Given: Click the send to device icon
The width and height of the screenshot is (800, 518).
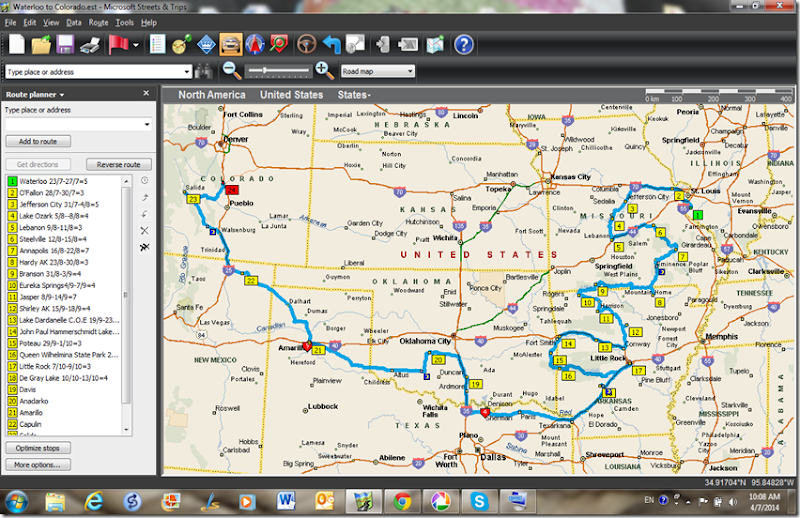Looking at the screenshot, I should tap(408, 44).
